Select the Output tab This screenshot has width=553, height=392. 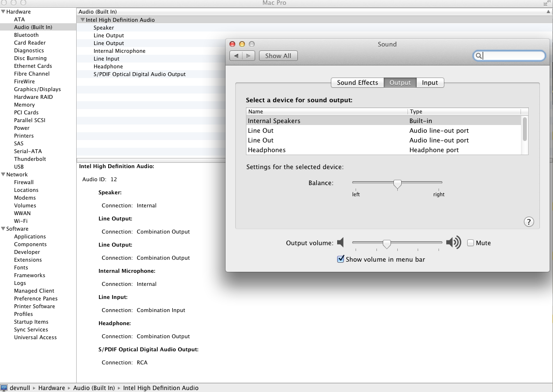coord(400,82)
